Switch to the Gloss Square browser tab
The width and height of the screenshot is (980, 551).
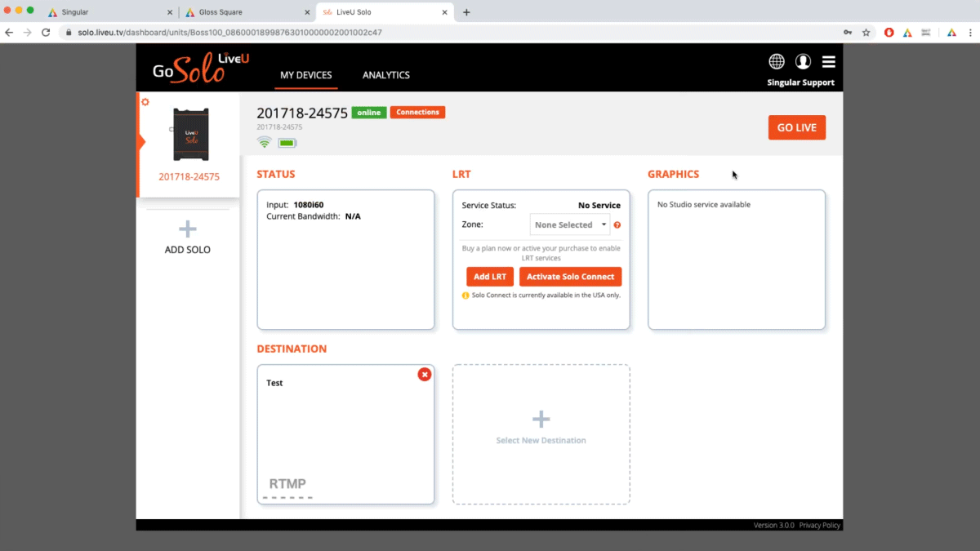tap(246, 12)
